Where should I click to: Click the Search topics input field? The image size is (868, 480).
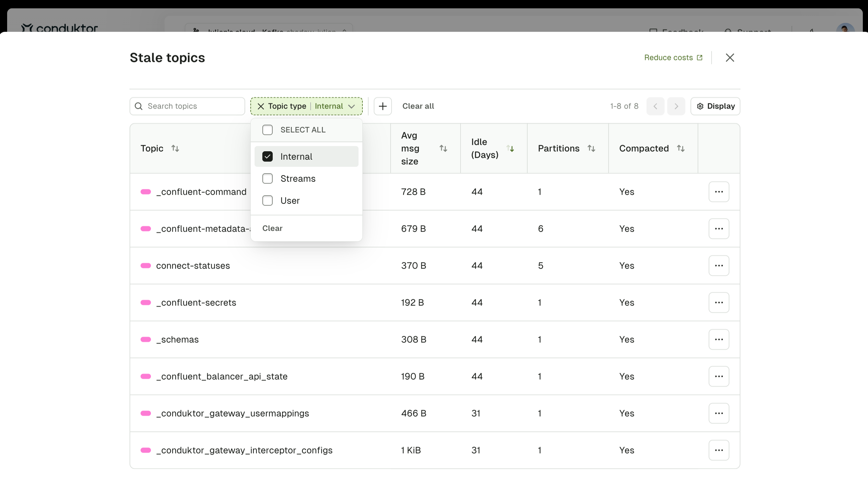tap(187, 106)
